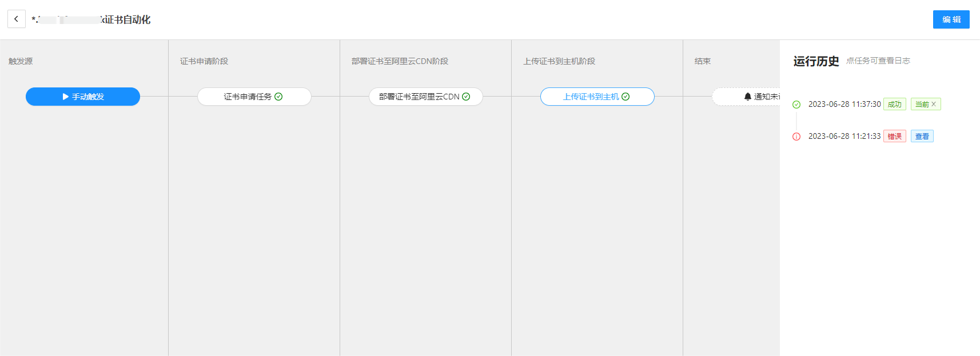
Task: Click the green success icon for 11:37:30 run
Action: tap(796, 105)
